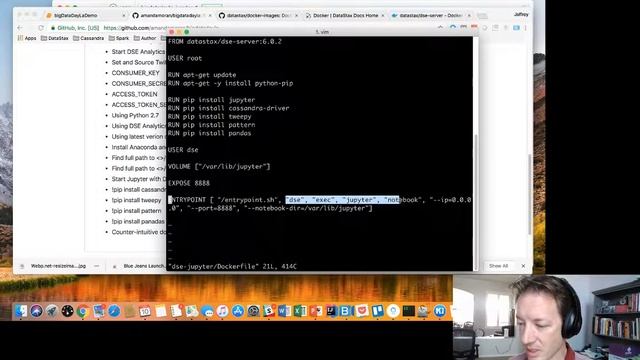Screen dimensions: 640x360
Task: Switch to datastax/dse-server Docker tab
Action: coord(431,15)
